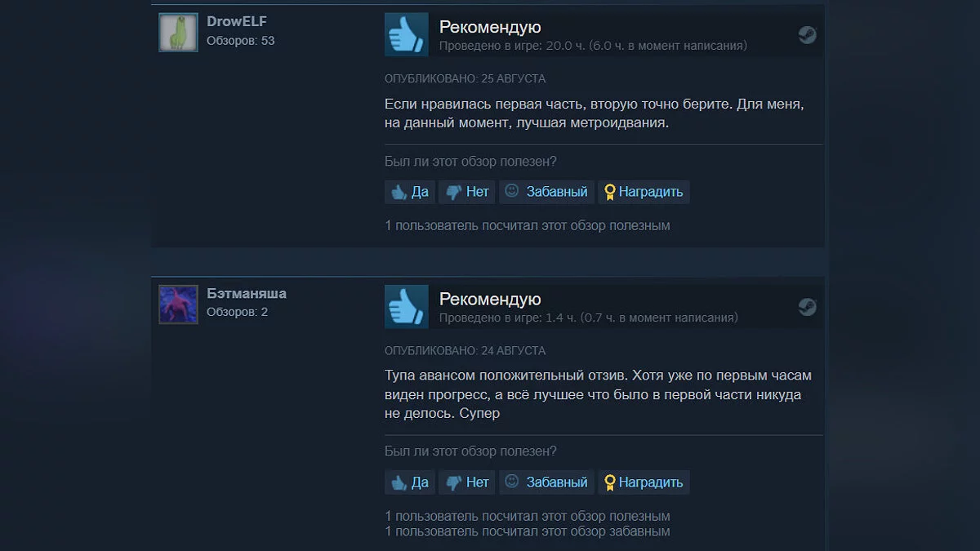
Task: Click the thumbs-up icon on DrowELF's review
Action: pyautogui.click(x=407, y=34)
